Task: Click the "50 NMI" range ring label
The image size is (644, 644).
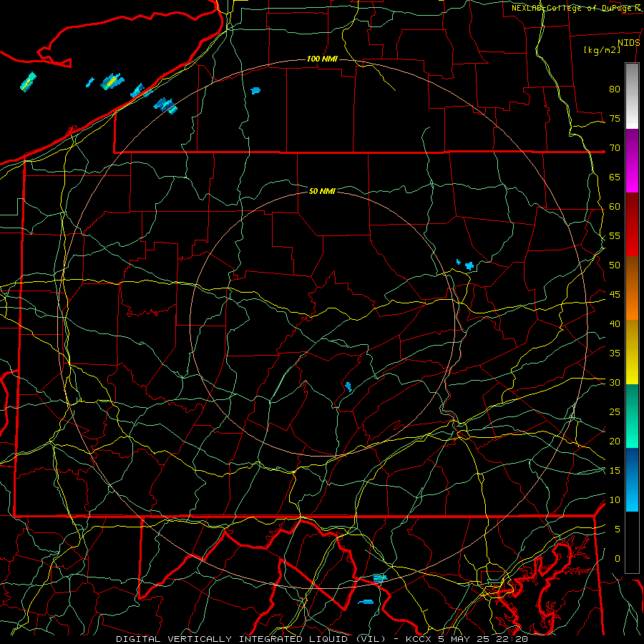Action: [x=322, y=191]
